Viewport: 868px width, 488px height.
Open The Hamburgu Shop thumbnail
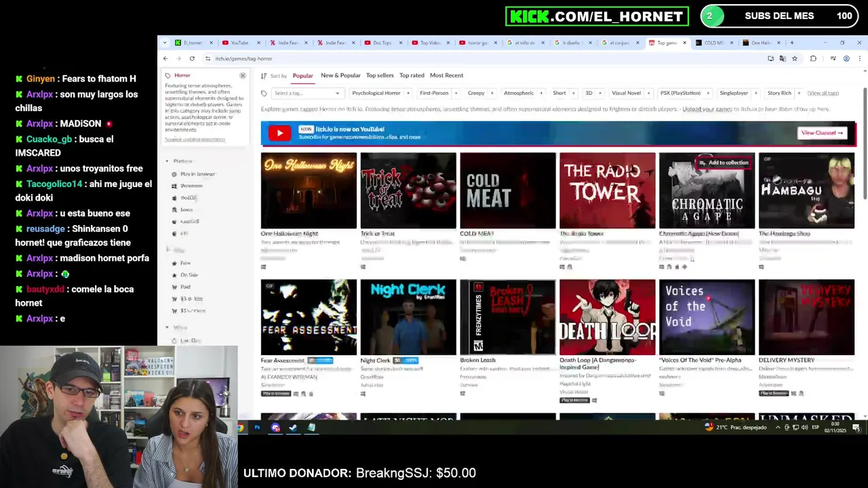(806, 190)
